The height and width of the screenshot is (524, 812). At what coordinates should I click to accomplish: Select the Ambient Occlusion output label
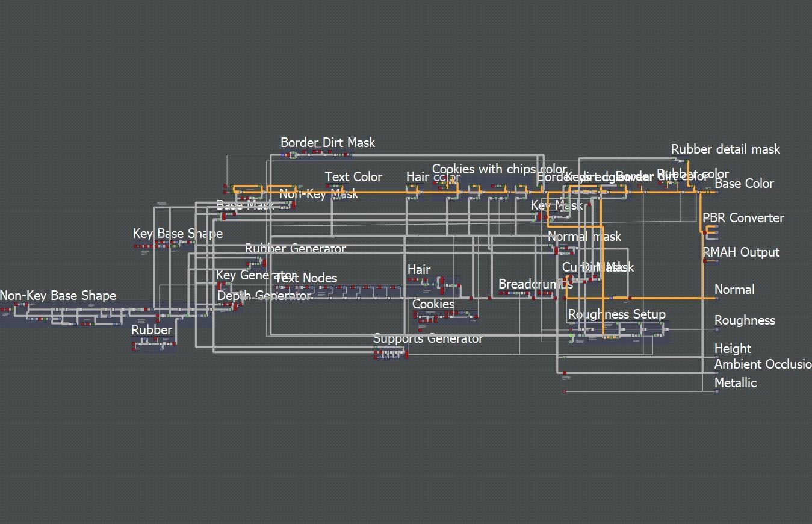point(763,364)
